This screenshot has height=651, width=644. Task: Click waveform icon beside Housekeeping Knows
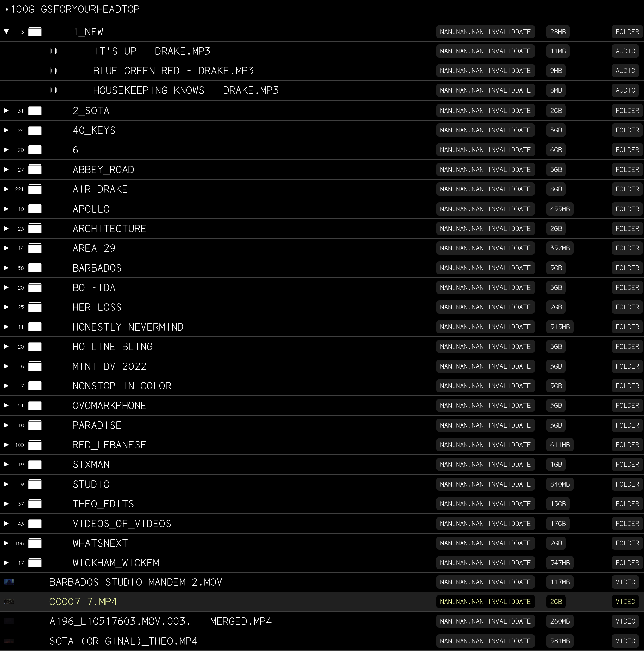[x=53, y=90]
